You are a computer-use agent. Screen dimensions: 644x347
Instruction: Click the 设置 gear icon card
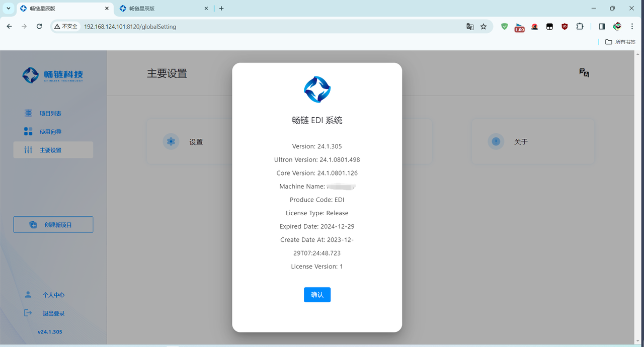click(171, 142)
